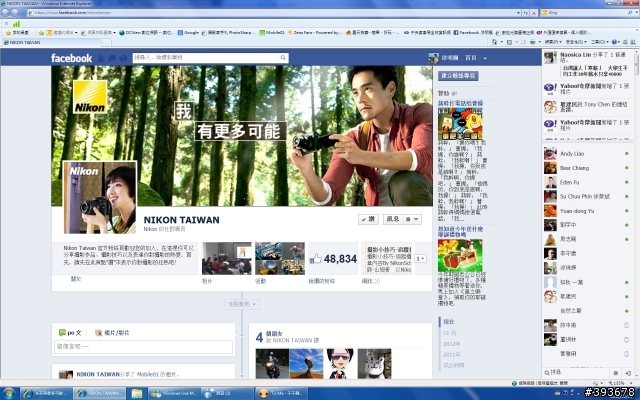
Task: Open the Google bookmark in favorites bar
Action: coord(189,33)
